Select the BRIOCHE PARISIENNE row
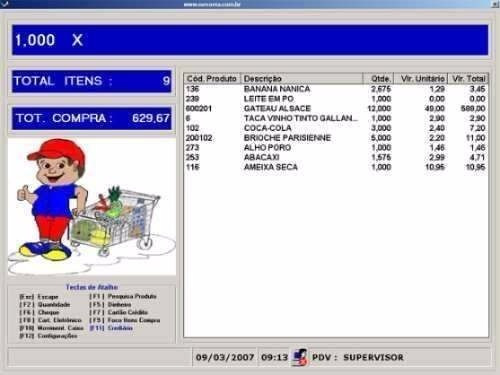This screenshot has width=500, height=375. click(x=336, y=138)
